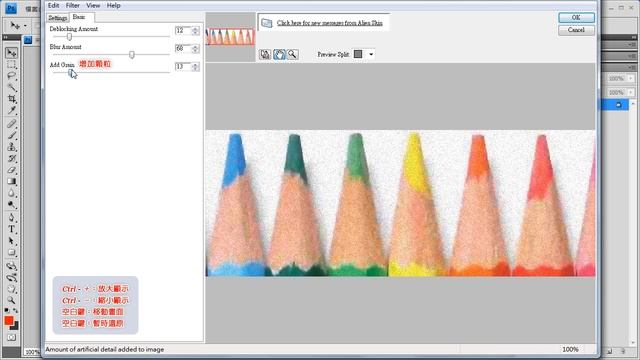Switch to the Basic tab
The image size is (640, 360).
click(x=79, y=17)
